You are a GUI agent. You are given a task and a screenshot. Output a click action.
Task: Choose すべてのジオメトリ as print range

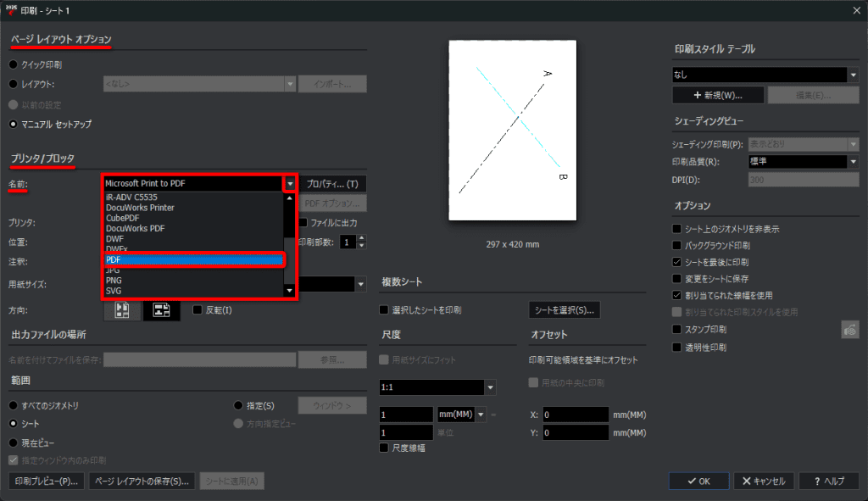point(13,406)
